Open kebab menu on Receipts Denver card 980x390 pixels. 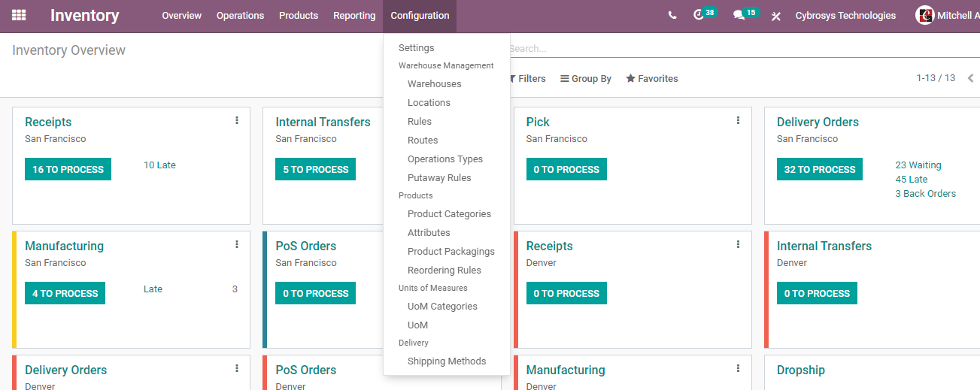click(738, 244)
